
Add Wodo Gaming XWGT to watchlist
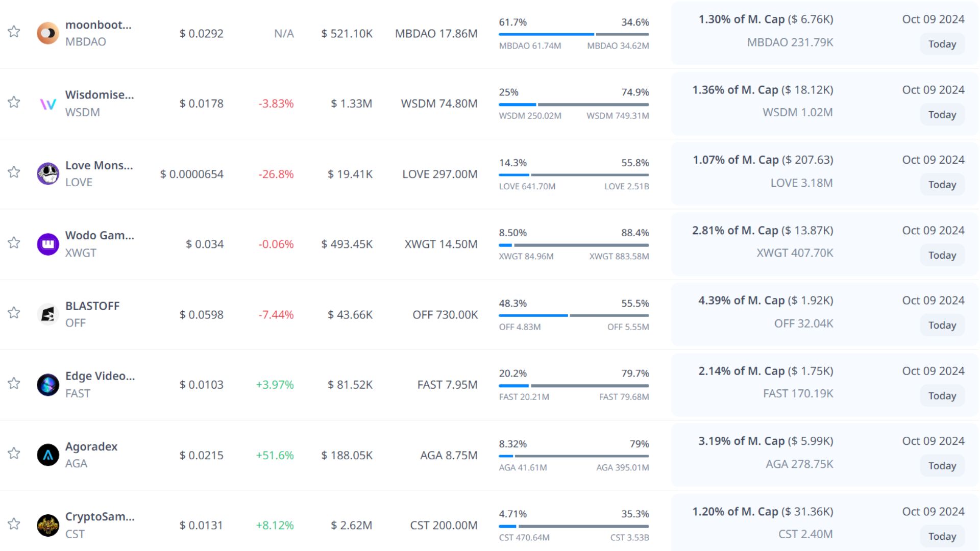click(14, 242)
